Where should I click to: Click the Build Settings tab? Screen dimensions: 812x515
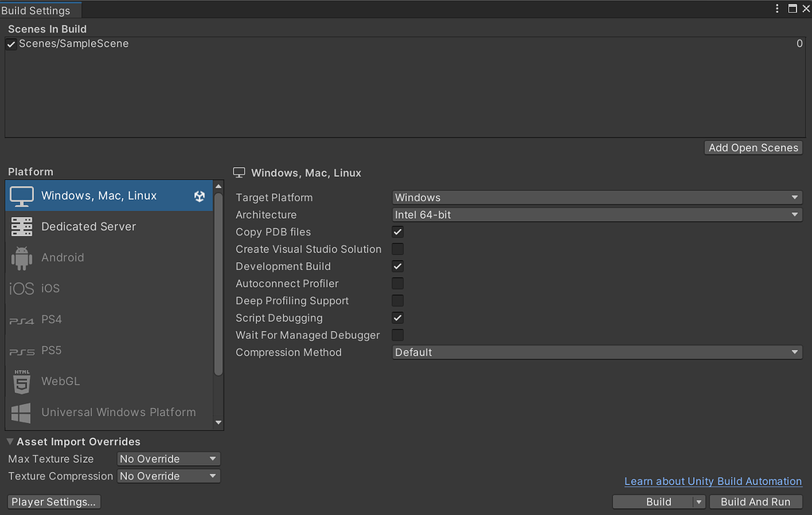pyautogui.click(x=36, y=10)
